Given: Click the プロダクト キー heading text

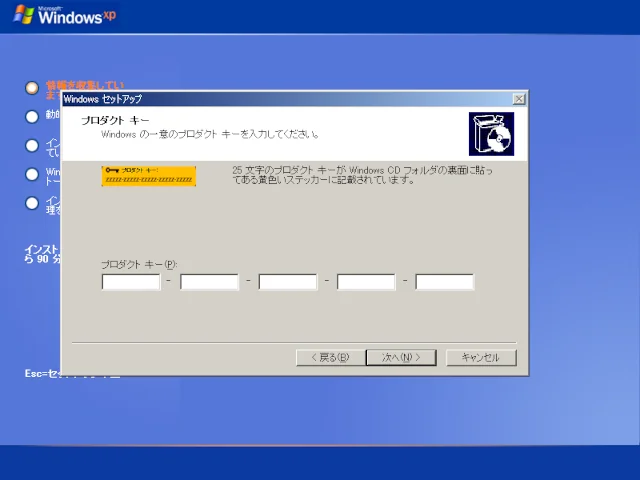Looking at the screenshot, I should tap(115, 120).
